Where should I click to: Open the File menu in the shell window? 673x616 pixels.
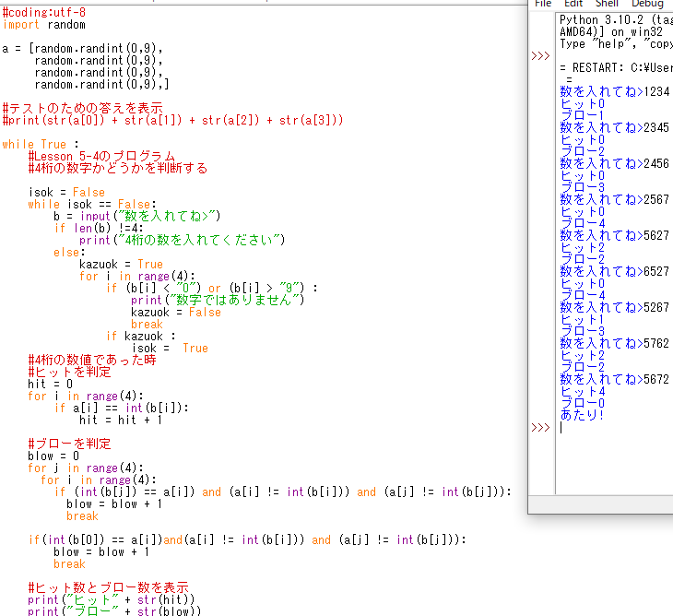[x=543, y=4]
